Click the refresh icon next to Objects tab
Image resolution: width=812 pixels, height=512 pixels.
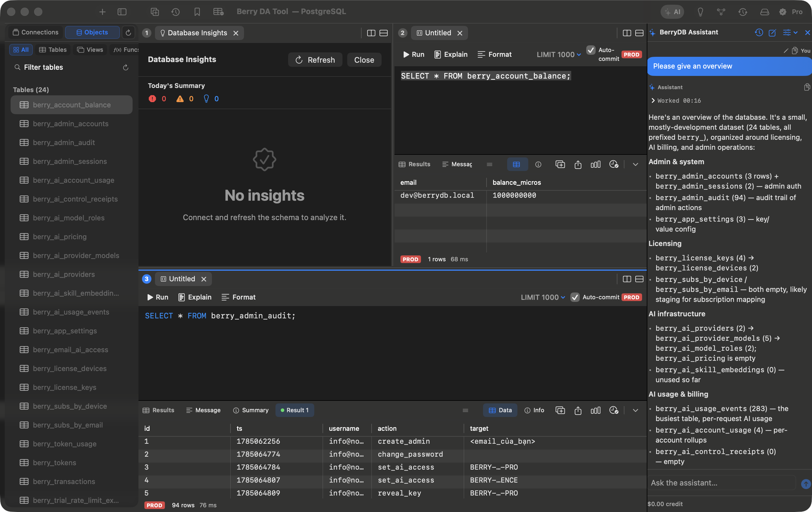tap(128, 32)
